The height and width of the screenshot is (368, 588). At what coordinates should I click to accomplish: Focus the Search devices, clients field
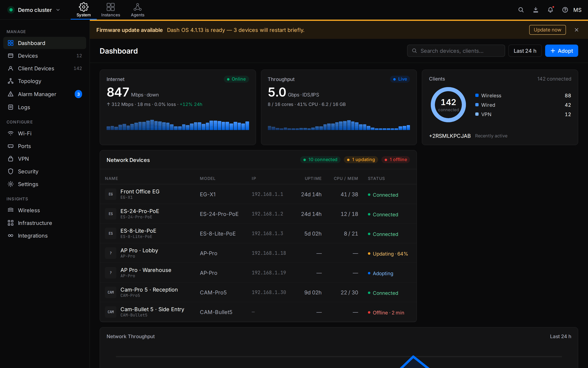click(x=456, y=51)
